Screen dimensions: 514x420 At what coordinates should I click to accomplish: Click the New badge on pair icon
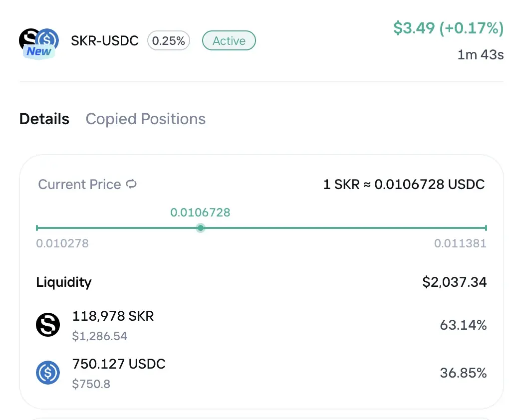click(x=39, y=51)
